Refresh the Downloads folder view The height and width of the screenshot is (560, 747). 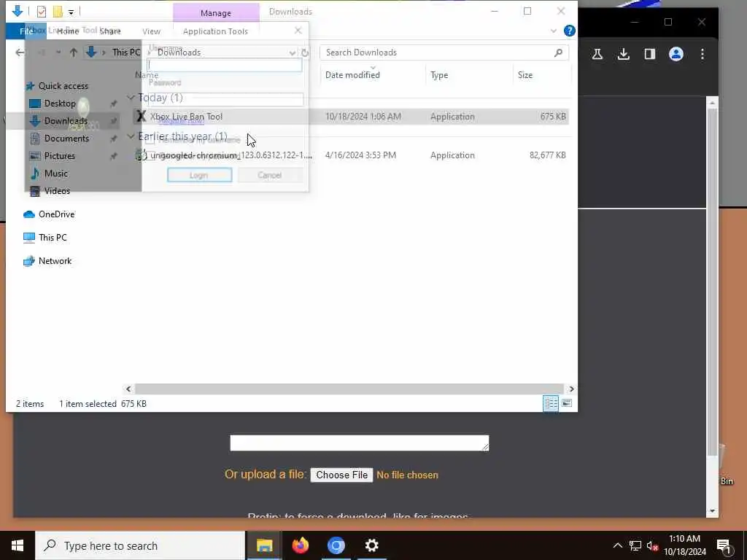tap(305, 52)
